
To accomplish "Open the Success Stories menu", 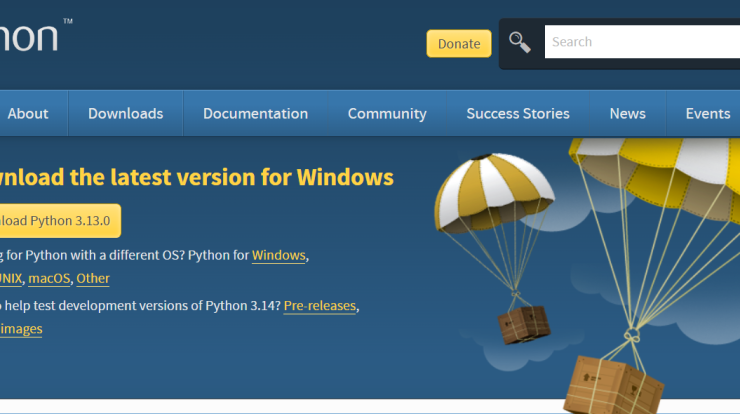I will 518,113.
